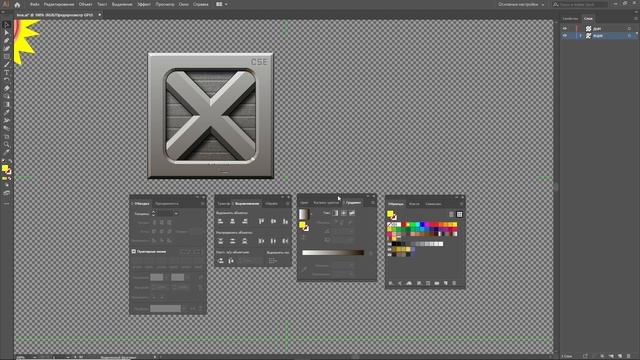Click vertical distribute spacing icon

220,260
